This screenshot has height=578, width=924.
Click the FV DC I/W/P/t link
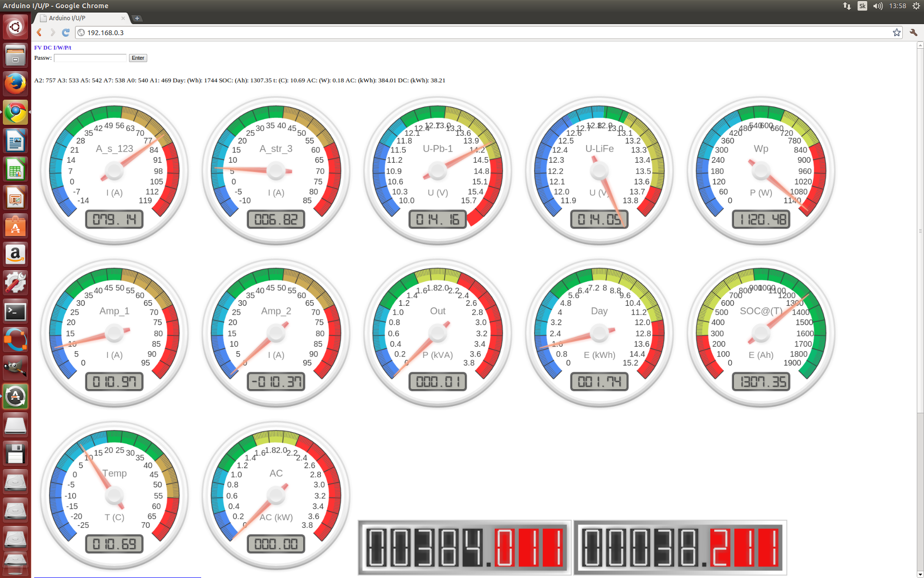(52, 48)
